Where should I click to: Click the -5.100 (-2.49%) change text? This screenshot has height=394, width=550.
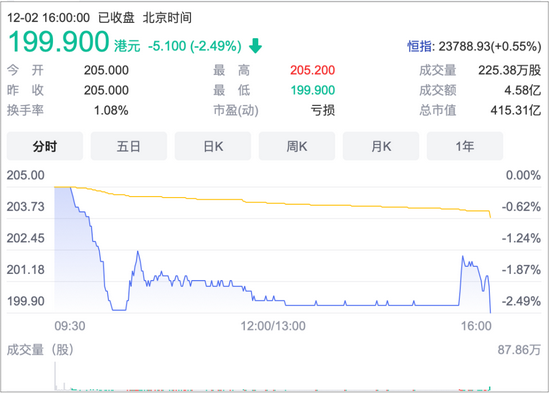tap(195, 46)
